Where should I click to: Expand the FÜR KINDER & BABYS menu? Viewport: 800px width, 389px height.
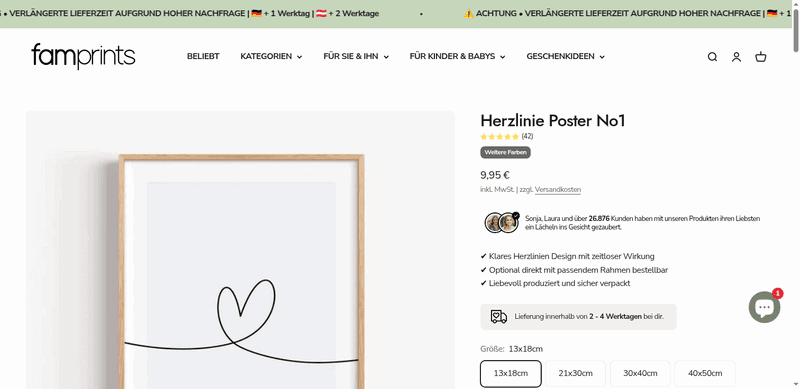(x=458, y=57)
